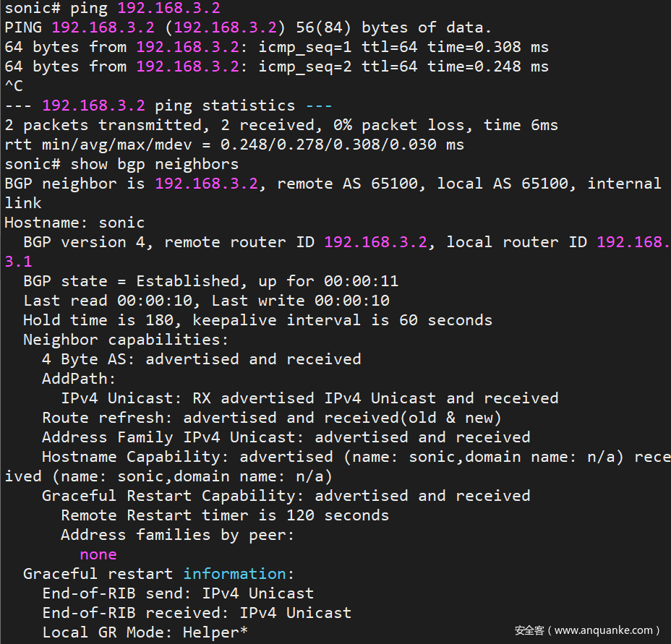This screenshot has width=671, height=644.
Task: Click the 4 Byte AS capability line
Action: point(201,359)
